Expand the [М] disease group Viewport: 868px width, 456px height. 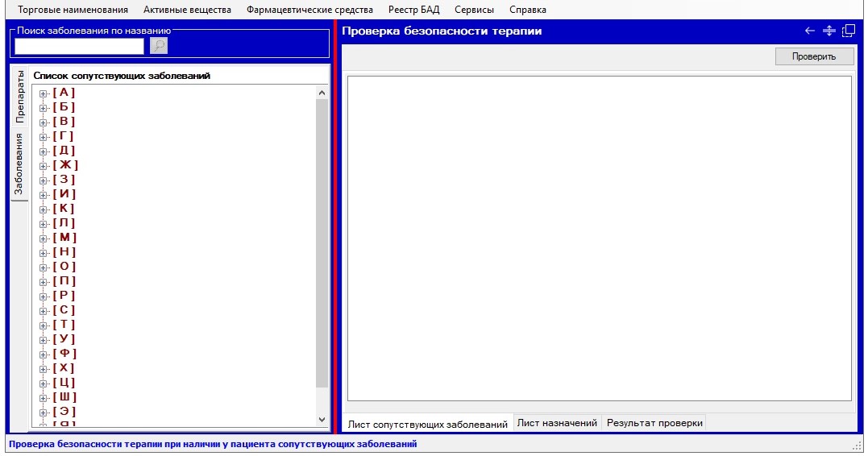point(44,238)
